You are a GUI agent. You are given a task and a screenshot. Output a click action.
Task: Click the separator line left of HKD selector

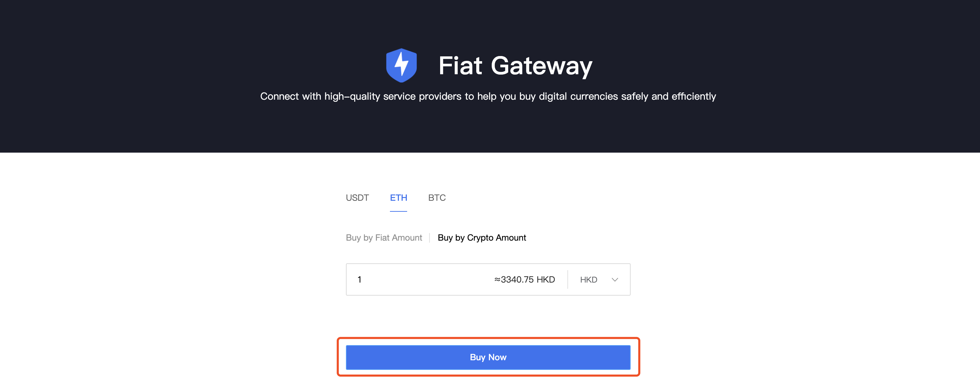(567, 279)
